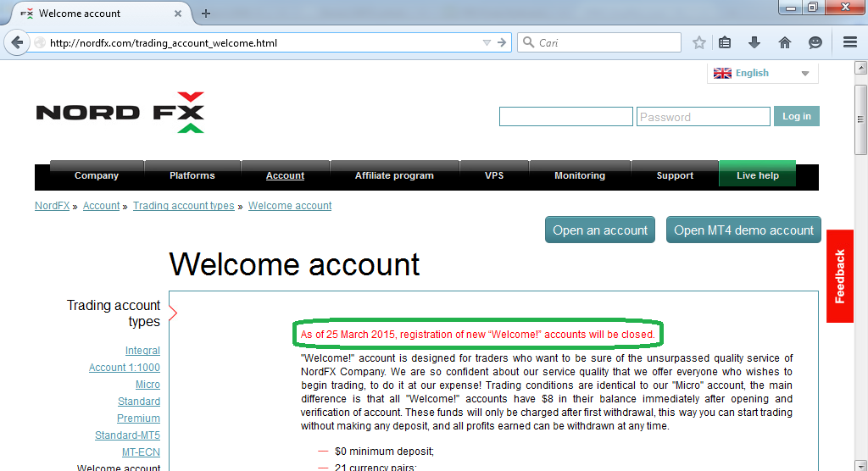Open the Micro account type link
868x471 pixels.
coord(147,384)
